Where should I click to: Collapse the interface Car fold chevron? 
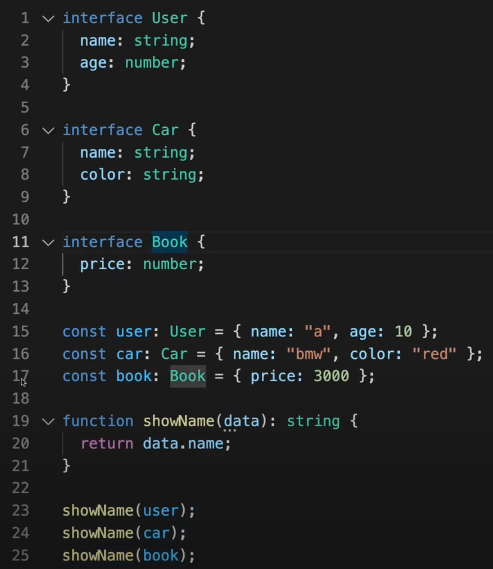click(x=48, y=131)
